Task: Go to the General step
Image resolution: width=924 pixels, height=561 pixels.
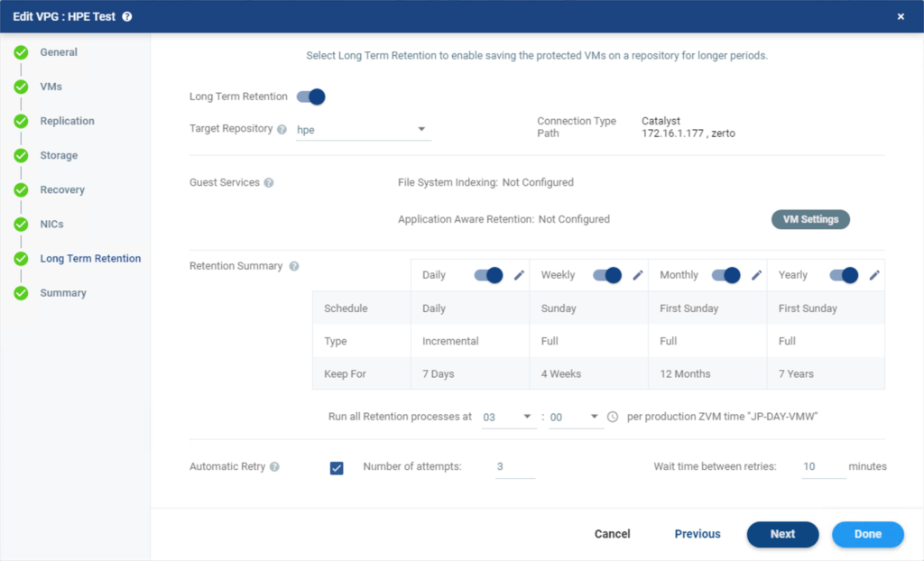Action: pos(59,52)
